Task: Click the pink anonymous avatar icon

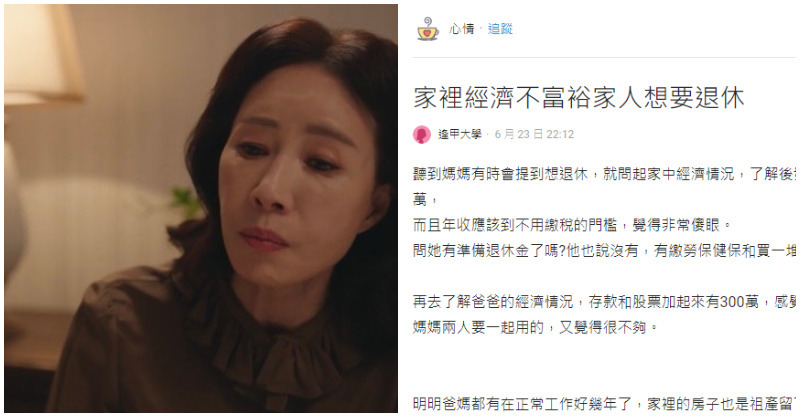Action: (x=421, y=134)
